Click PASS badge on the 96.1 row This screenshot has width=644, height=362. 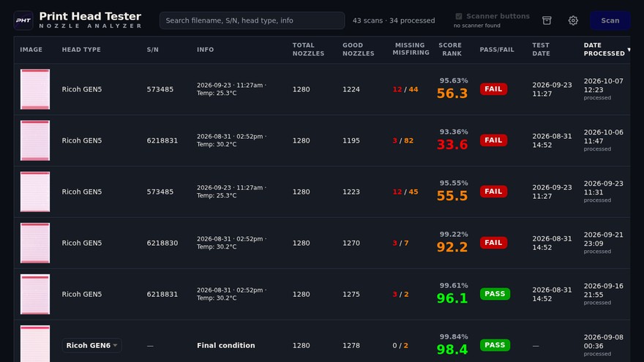[495, 294]
